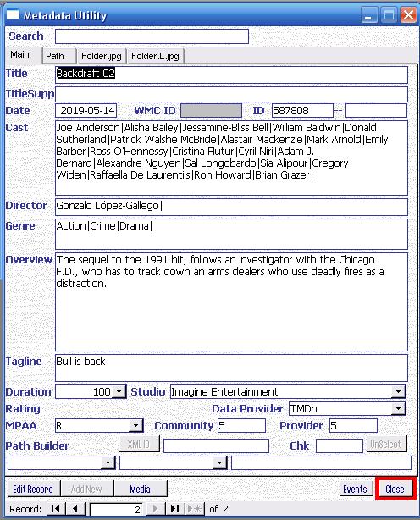420x520 pixels.
Task: Click the new record asterisk navigation button
Action: (195, 509)
